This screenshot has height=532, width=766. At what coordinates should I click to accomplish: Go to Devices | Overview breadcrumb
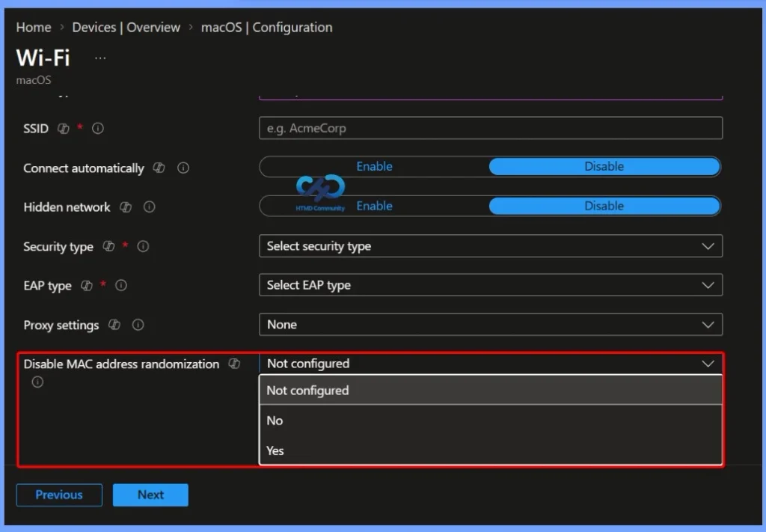126,28
